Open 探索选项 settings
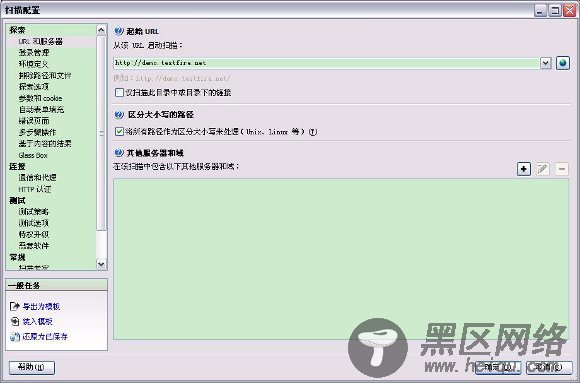 (34, 87)
